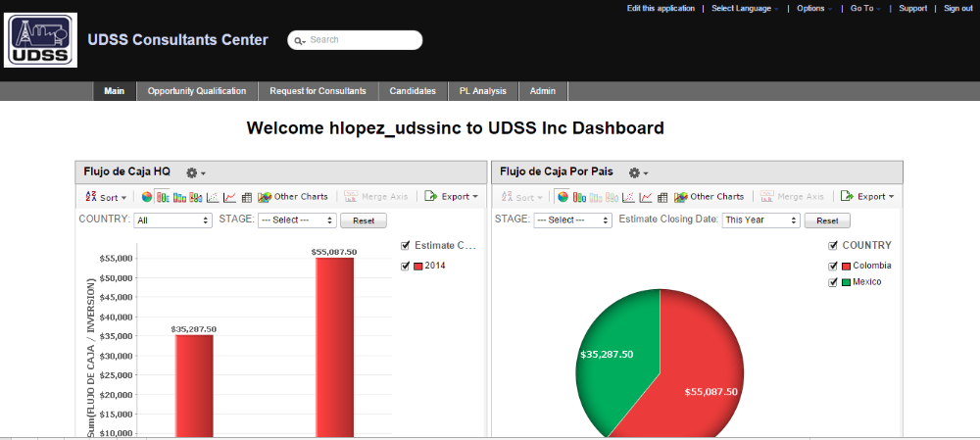Viewport: 980px width, 440px height.
Task: Select bar chart in Flujo de Caja HQ toolbar
Action: [x=163, y=197]
